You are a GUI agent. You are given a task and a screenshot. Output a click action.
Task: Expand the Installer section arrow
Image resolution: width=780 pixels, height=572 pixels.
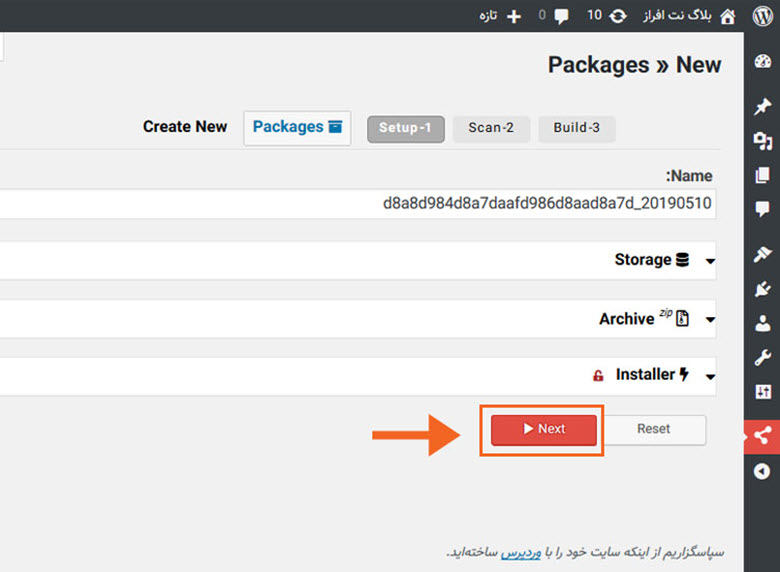pos(710,377)
